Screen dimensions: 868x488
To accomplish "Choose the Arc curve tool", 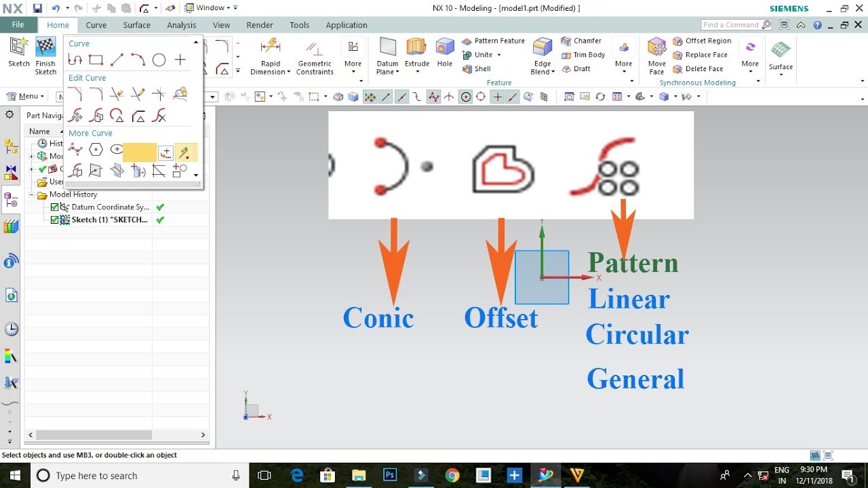I will [x=138, y=60].
